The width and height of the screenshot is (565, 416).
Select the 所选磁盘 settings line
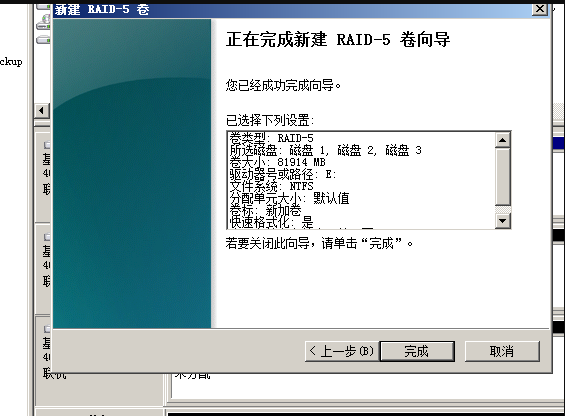click(325, 150)
